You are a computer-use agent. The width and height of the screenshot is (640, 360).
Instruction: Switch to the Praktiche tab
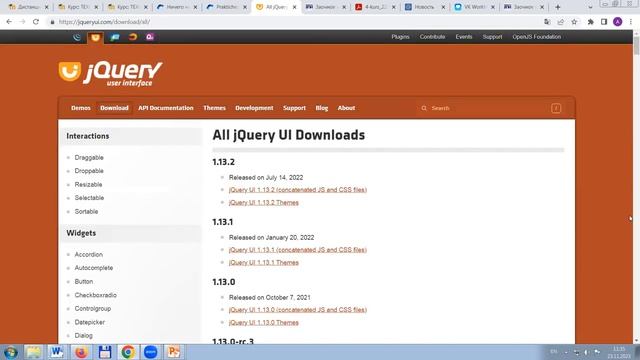(227, 7)
